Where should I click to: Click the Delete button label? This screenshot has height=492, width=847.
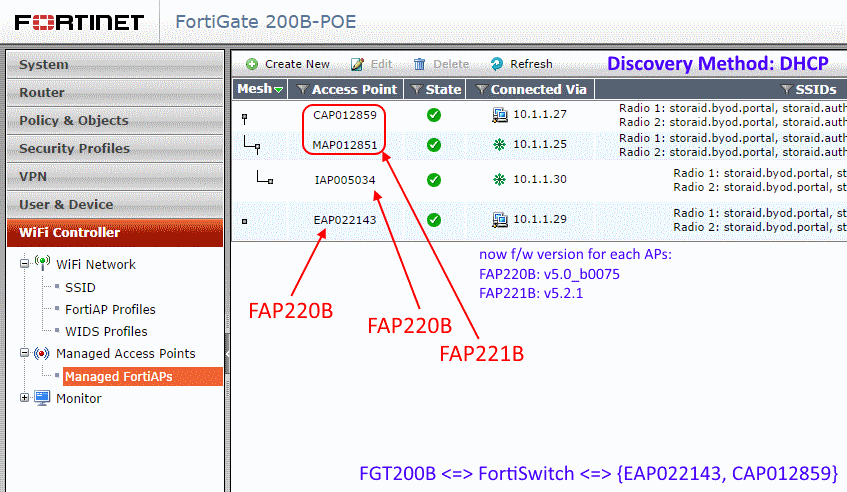(x=451, y=64)
